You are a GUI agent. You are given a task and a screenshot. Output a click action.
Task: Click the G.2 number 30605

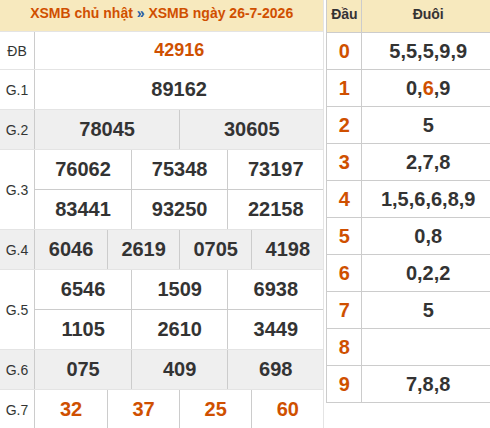click(252, 129)
